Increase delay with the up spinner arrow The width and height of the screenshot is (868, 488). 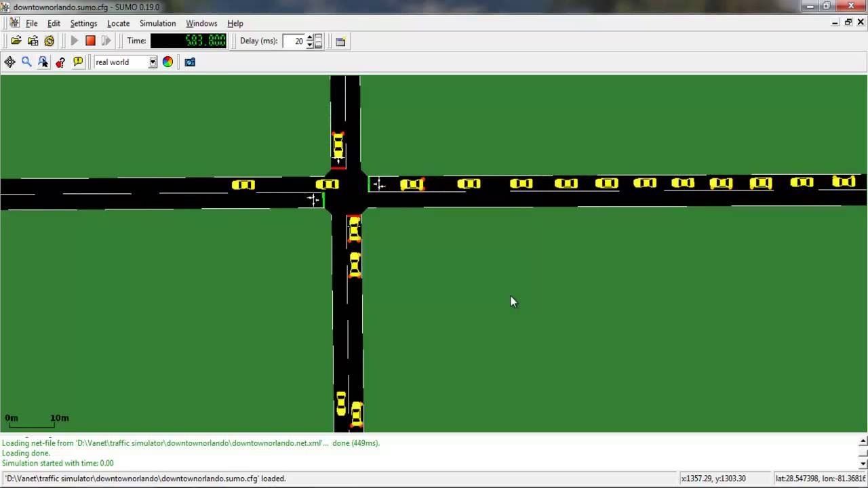coord(310,38)
